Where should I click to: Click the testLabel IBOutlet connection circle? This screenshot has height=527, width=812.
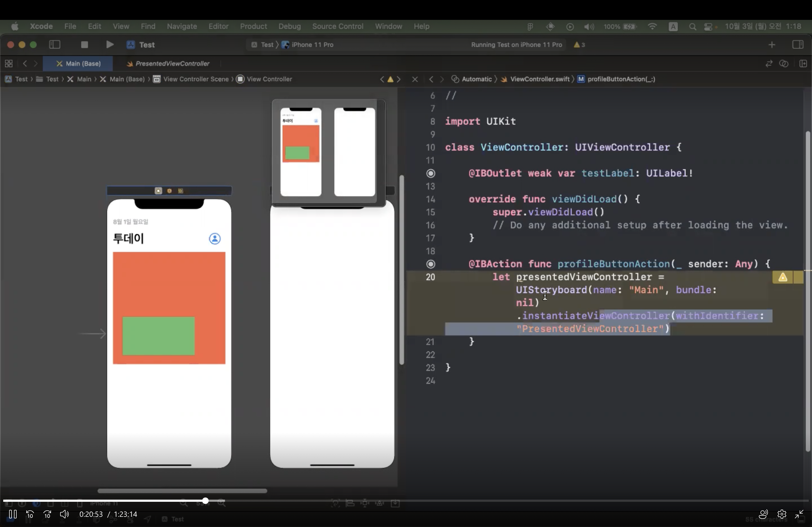click(x=431, y=174)
